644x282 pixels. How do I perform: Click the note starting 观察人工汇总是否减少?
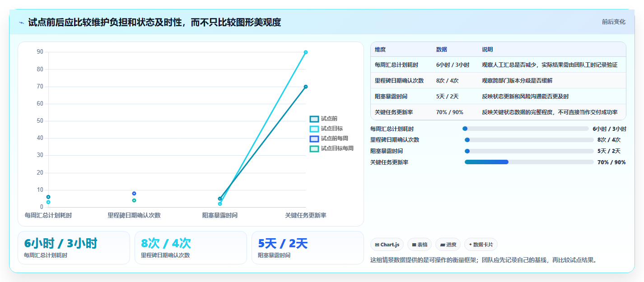(550, 65)
